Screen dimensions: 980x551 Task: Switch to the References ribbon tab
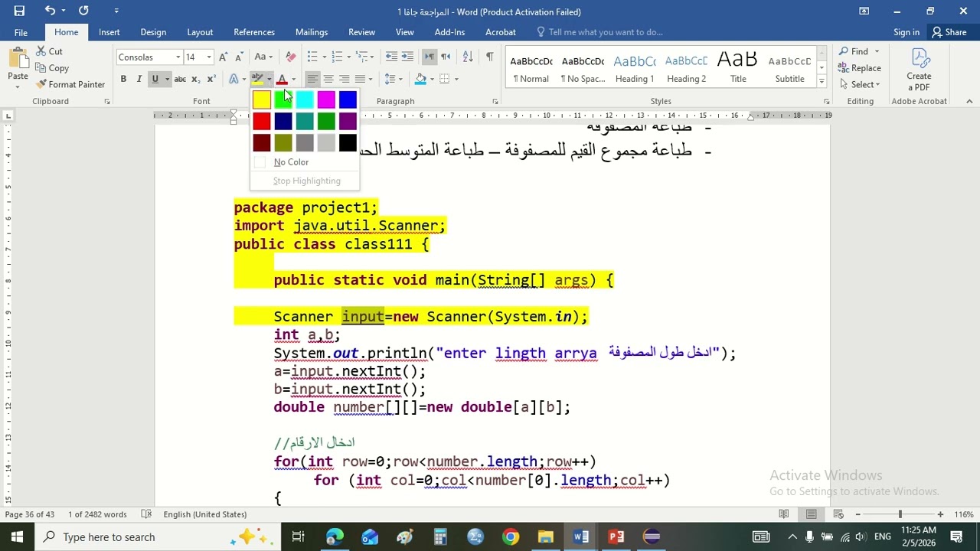point(254,32)
